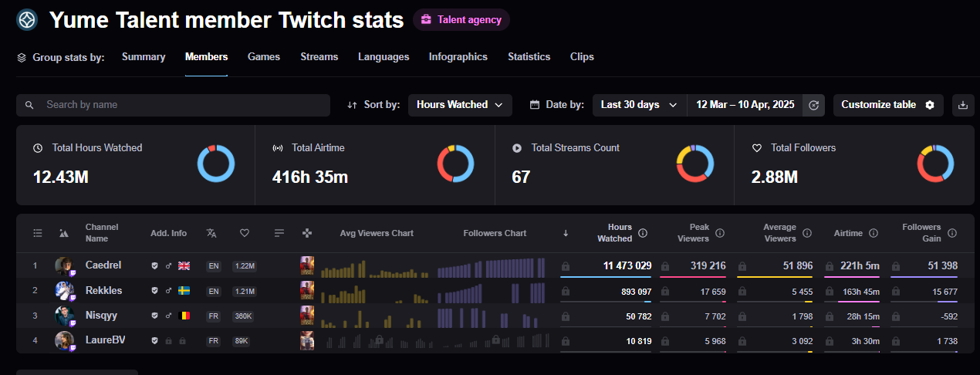
Task: Click the Talent agency badge
Action: (461, 20)
